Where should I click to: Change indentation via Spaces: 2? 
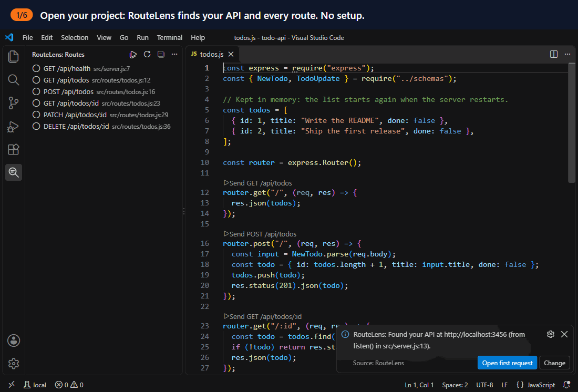(x=455, y=385)
